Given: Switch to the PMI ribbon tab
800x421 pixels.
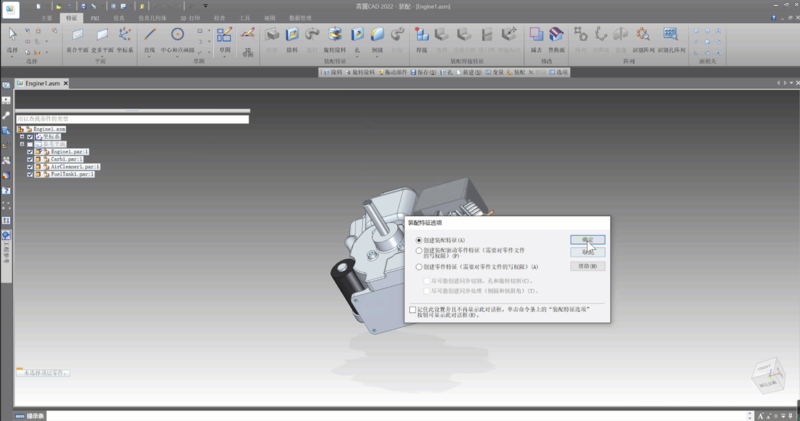Looking at the screenshot, I should [95, 18].
